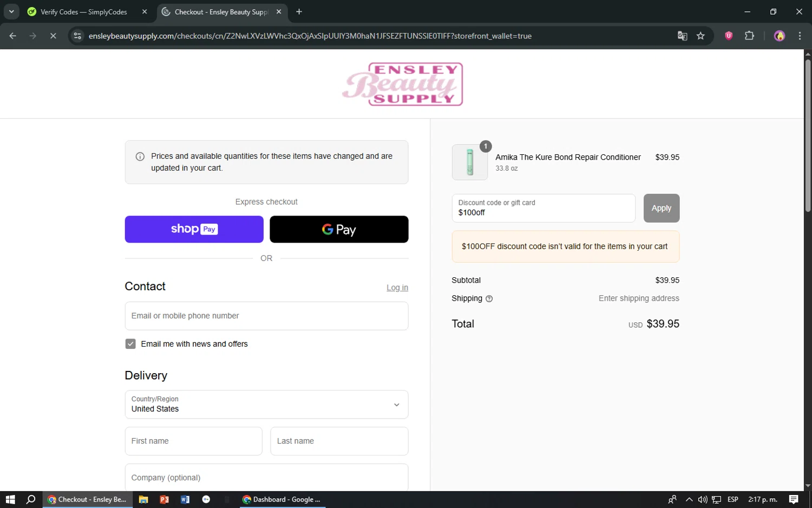Click the address bar URL
The width and height of the screenshot is (812, 508).
pyautogui.click(x=310, y=36)
